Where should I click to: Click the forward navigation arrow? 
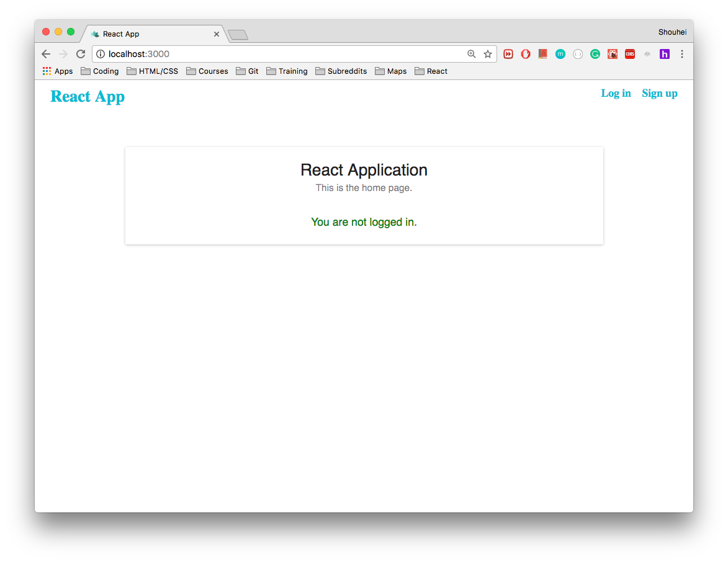pyautogui.click(x=63, y=54)
